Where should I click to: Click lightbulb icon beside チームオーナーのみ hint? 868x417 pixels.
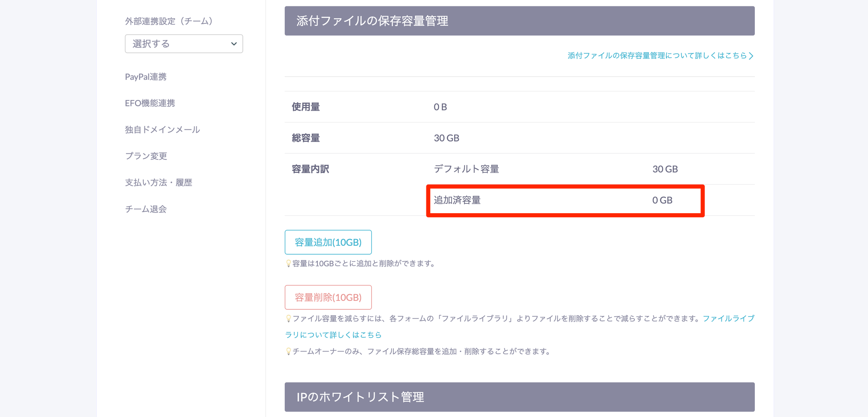click(x=288, y=351)
